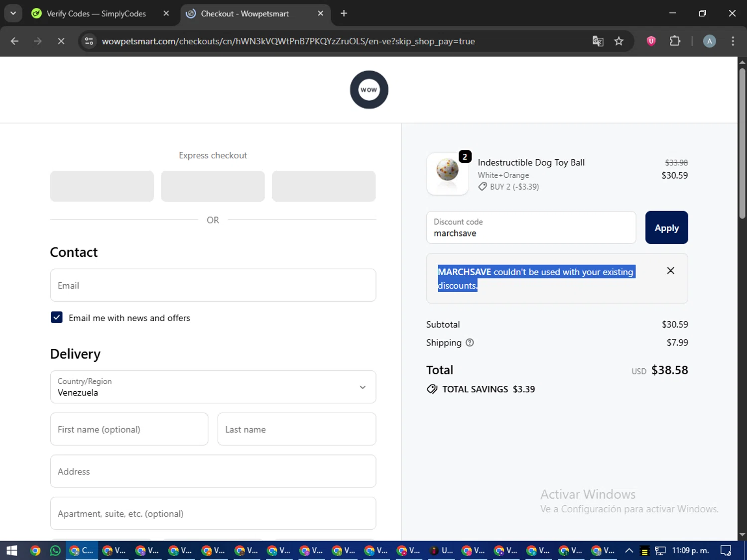Click the third Express checkout placeholder button
Screen dimensions: 747x560
click(324, 186)
